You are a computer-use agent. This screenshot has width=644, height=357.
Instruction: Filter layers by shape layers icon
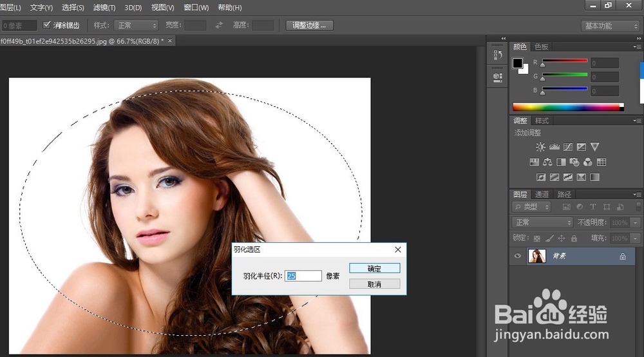pyautogui.click(x=607, y=207)
